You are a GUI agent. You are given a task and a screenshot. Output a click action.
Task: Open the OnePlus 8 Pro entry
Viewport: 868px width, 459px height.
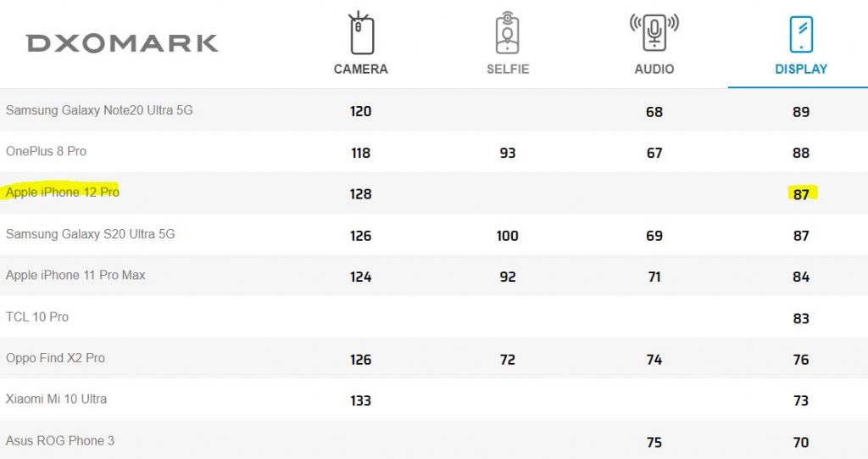(47, 151)
